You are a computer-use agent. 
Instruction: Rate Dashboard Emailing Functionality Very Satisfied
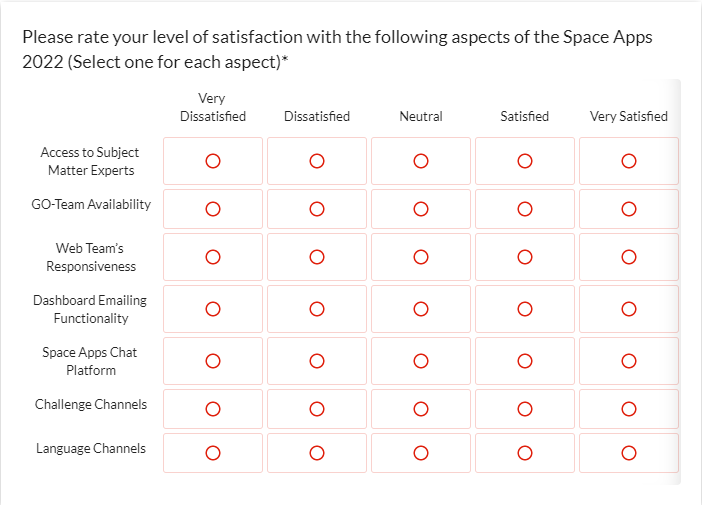[x=629, y=309]
